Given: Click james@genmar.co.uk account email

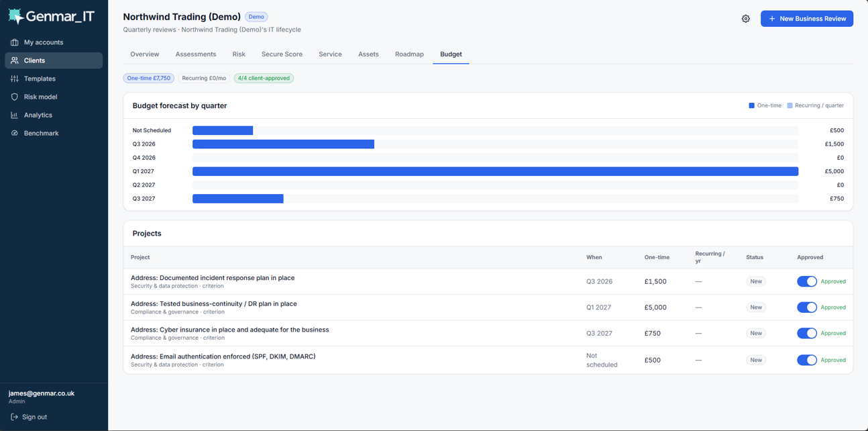Looking at the screenshot, I should (x=42, y=393).
